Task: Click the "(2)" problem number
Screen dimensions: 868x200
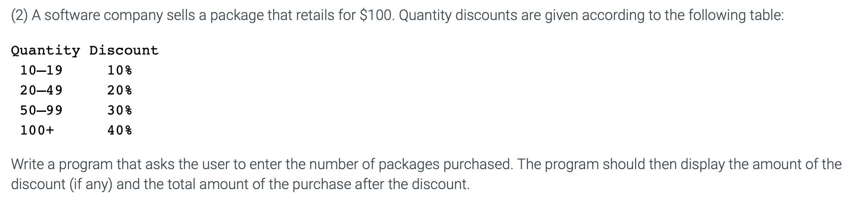Action: coord(19,15)
